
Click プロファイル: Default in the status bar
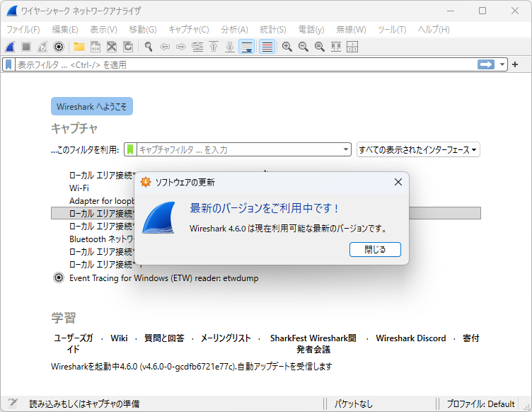click(x=480, y=404)
